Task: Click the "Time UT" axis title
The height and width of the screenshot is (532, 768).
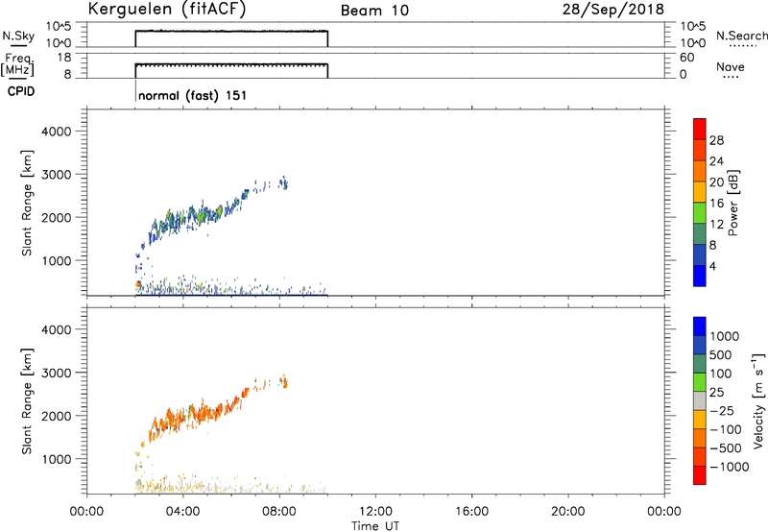Action: pyautogui.click(x=375, y=526)
